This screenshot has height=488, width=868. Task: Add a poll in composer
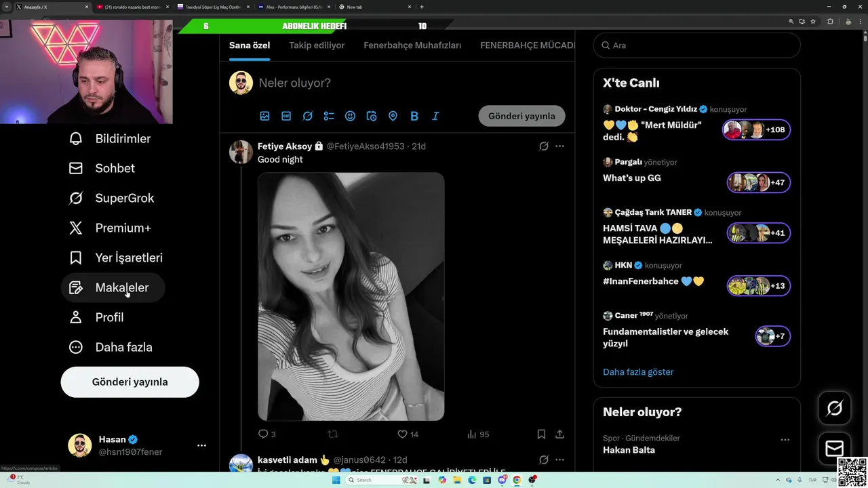(329, 116)
